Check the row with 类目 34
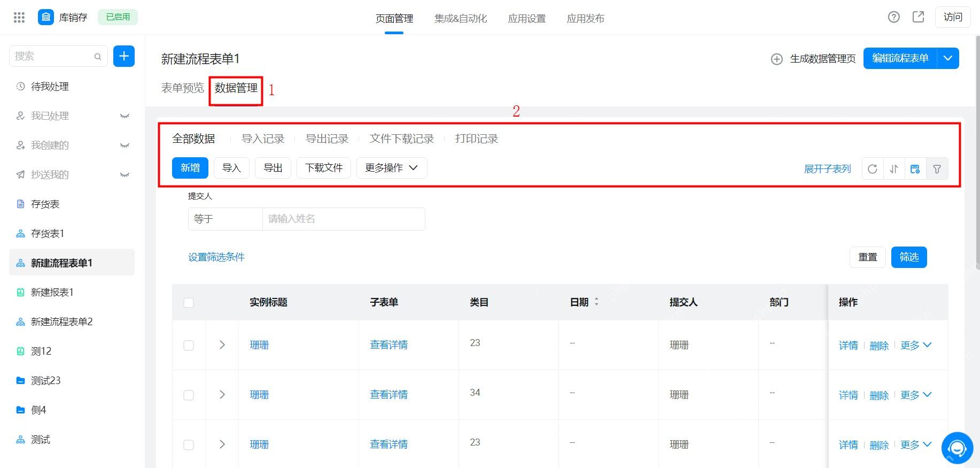The image size is (980, 468). click(189, 395)
